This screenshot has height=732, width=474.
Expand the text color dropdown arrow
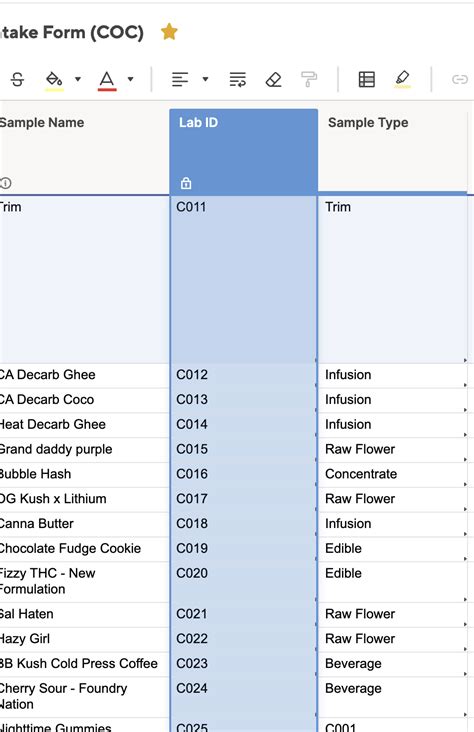coord(131,79)
